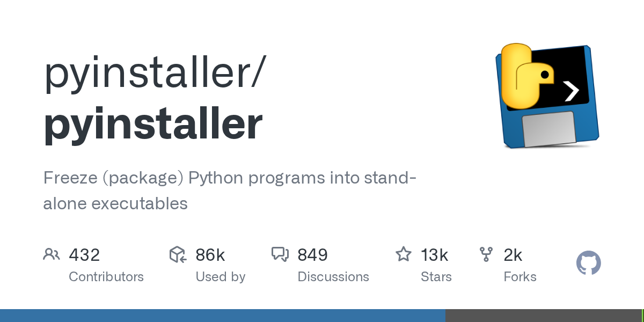Click the dark gray language bar segment

click(543, 316)
